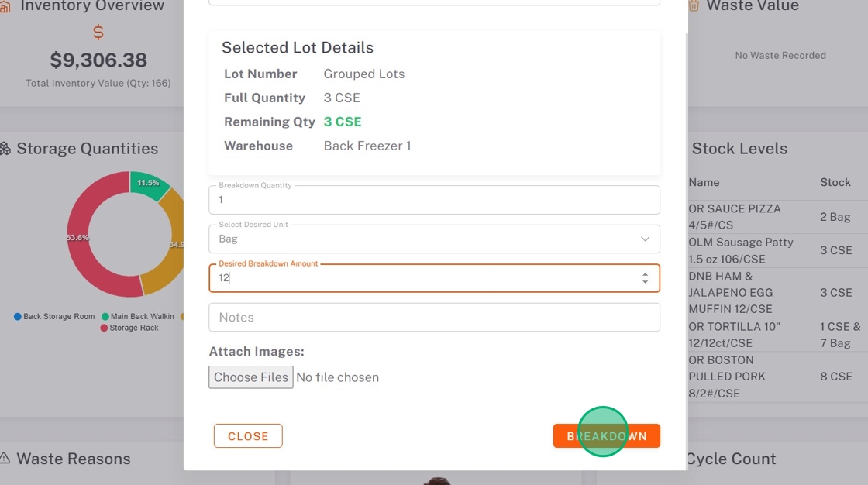This screenshot has width=868, height=485.
Task: Select the OLM Sausage Patty stock row
Action: [775, 250]
